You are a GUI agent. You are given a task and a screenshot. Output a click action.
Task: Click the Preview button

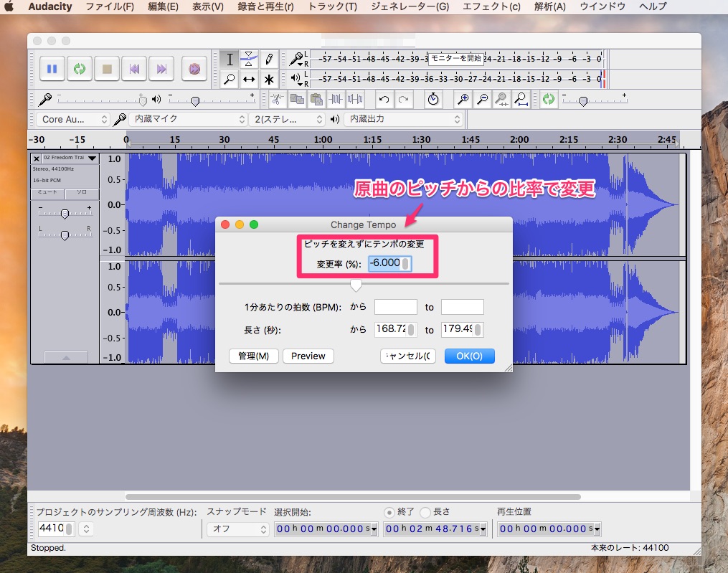tap(308, 356)
